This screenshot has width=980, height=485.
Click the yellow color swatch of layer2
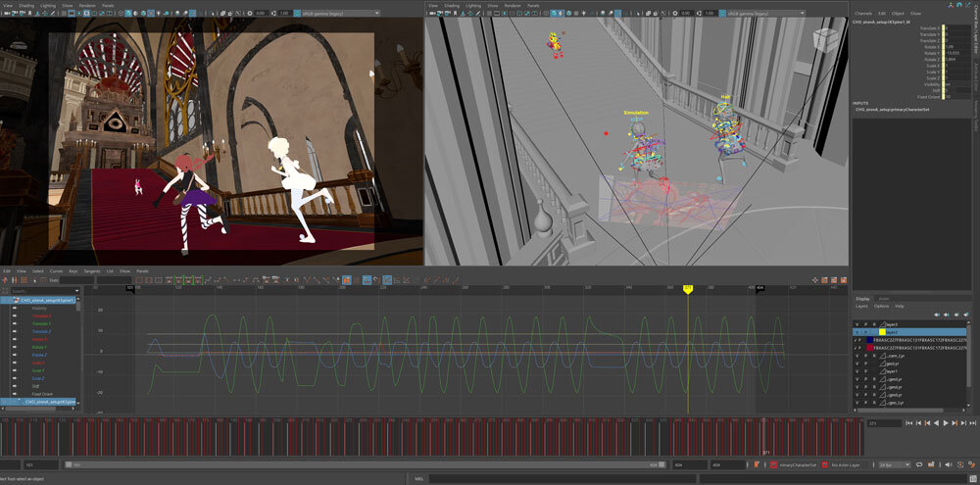[x=882, y=332]
